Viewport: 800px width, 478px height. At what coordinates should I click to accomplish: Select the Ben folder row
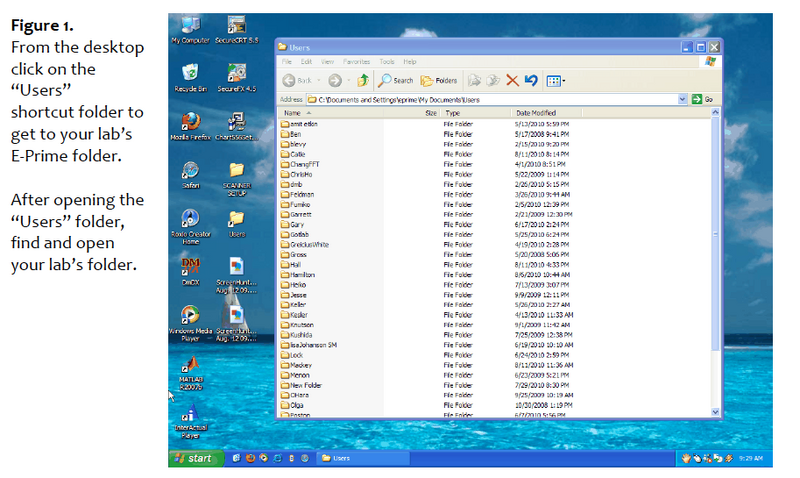pyautogui.click(x=291, y=134)
